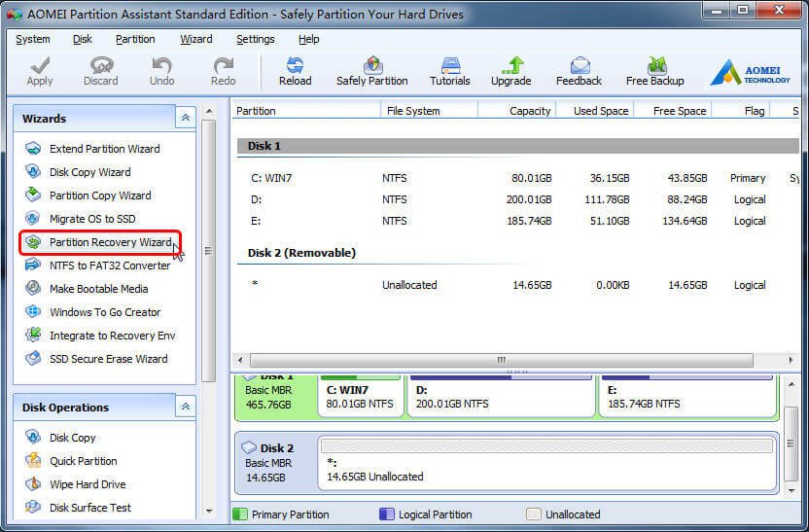The height and width of the screenshot is (532, 809).
Task: Collapse the Disk Operations panel
Action: 185,408
